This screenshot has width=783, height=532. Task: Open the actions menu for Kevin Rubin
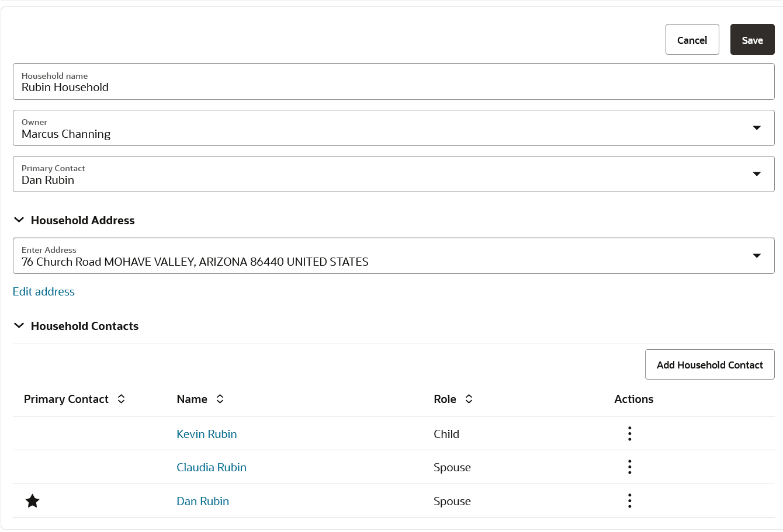pyautogui.click(x=629, y=433)
